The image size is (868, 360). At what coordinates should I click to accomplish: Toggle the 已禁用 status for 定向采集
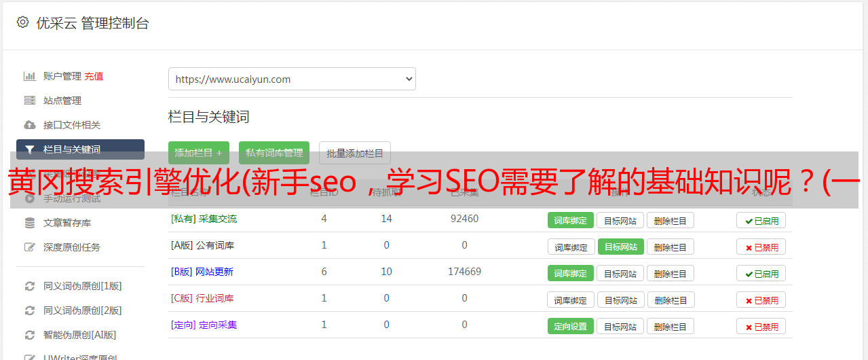click(x=761, y=326)
